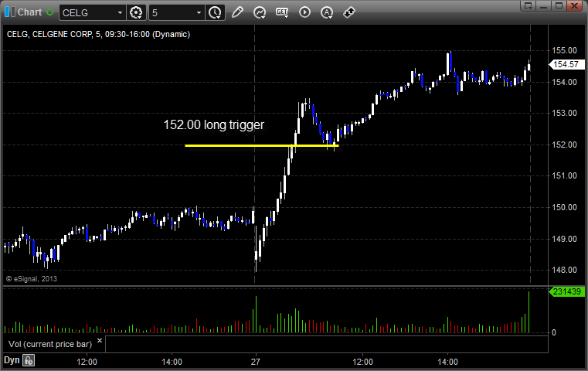Viewport: 588px width, 371px height.
Task: Open the circled A icon menu
Action: coord(327,13)
